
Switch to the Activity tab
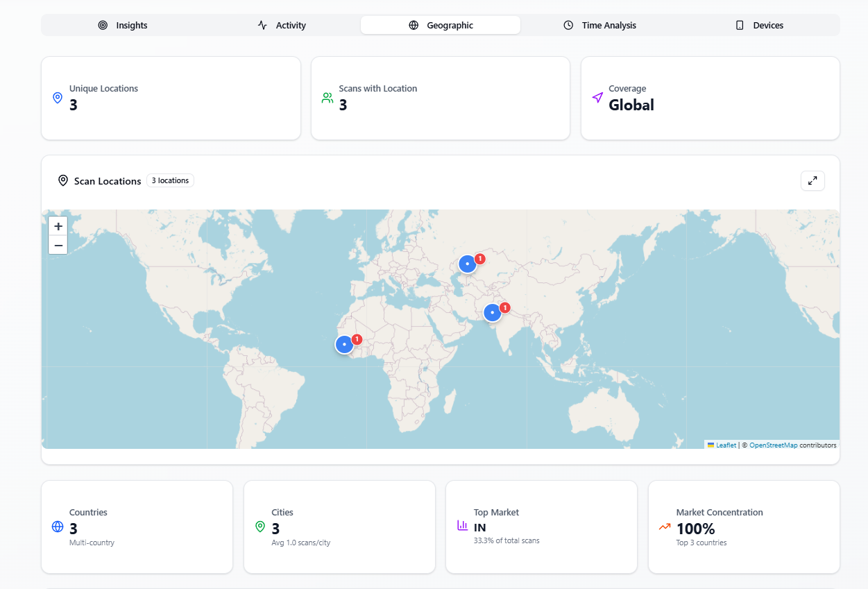(x=281, y=25)
